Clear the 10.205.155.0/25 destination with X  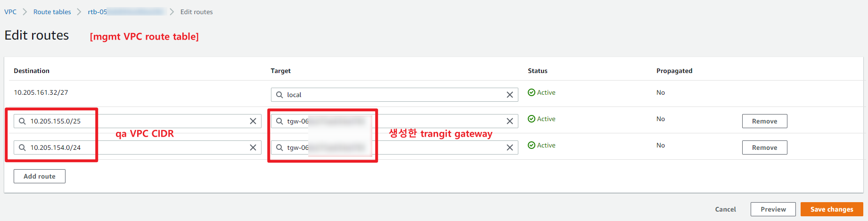coord(253,121)
